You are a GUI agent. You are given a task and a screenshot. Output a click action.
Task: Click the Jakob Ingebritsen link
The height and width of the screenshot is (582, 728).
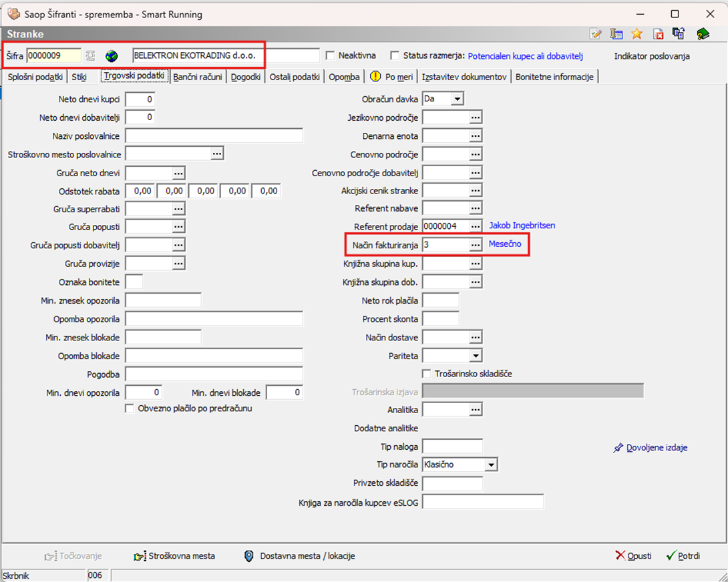(x=522, y=226)
